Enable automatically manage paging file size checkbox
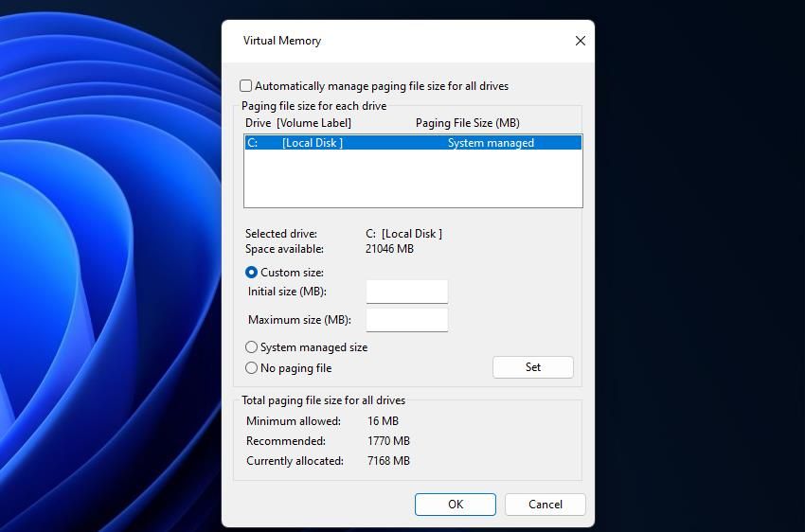This screenshot has height=532, width=805. click(x=246, y=86)
